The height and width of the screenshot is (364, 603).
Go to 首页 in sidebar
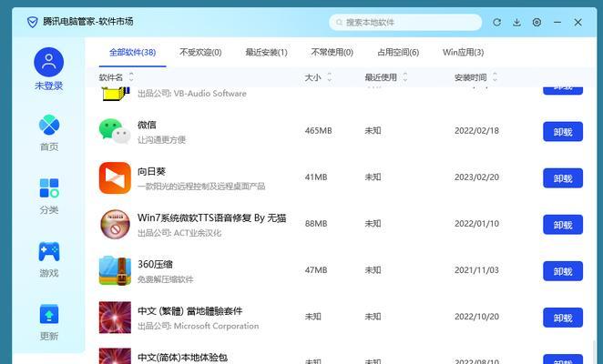[49, 133]
